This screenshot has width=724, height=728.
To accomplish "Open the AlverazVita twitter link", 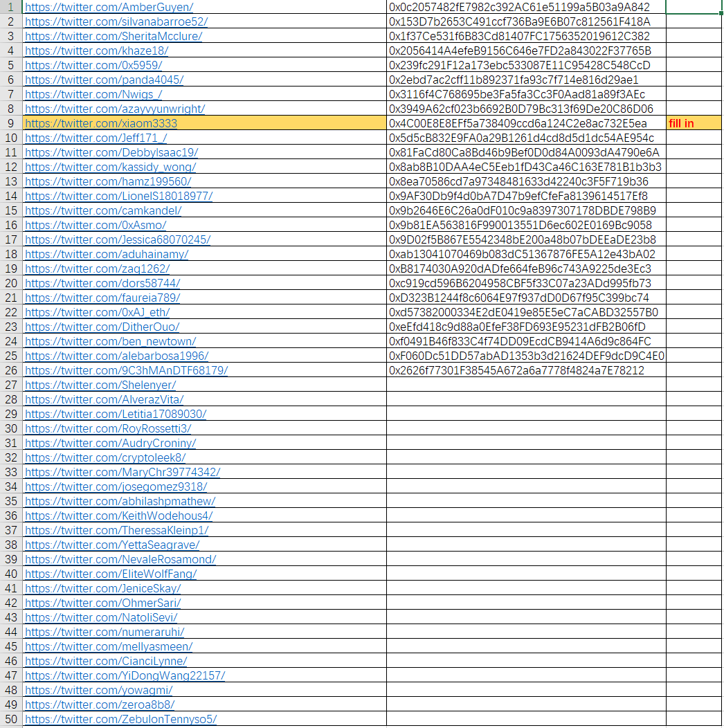I will (x=105, y=399).
